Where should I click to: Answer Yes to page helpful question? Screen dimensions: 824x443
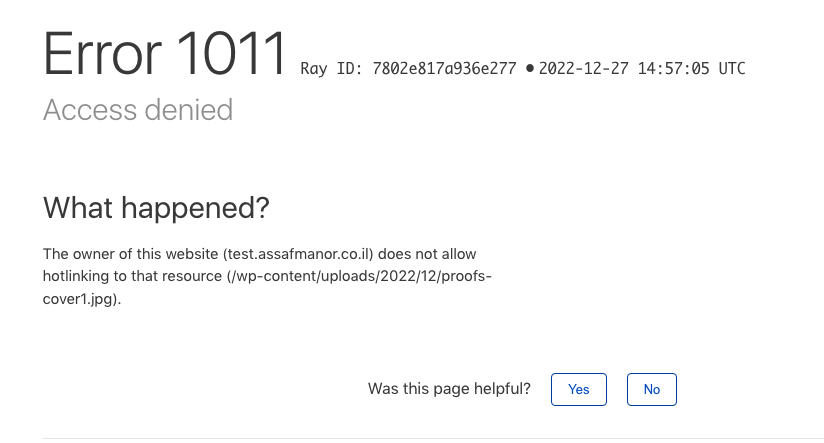[x=579, y=389]
